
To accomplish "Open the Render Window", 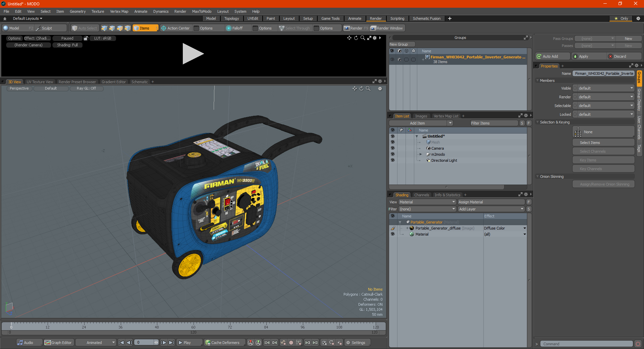I will click(387, 28).
